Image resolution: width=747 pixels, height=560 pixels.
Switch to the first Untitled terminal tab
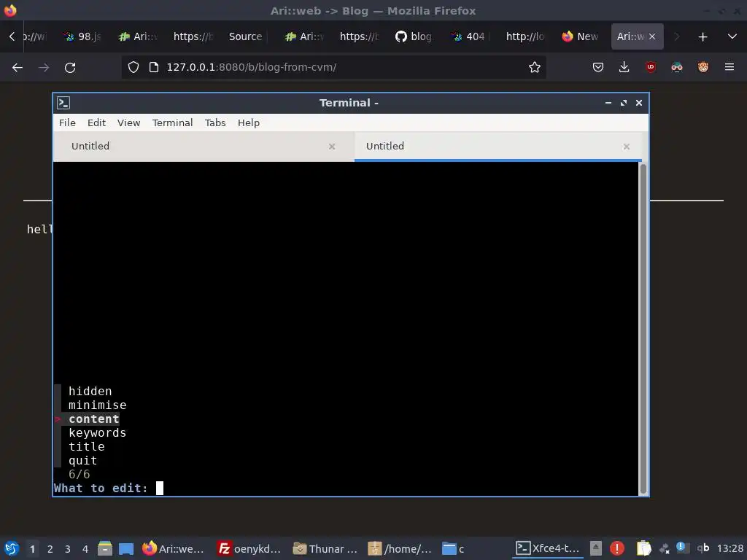(204, 146)
